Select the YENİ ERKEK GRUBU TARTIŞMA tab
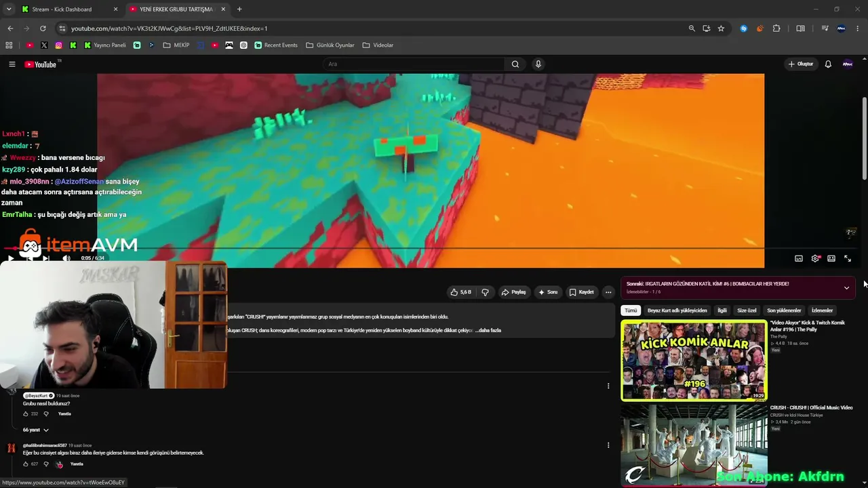868x488 pixels. point(178,9)
